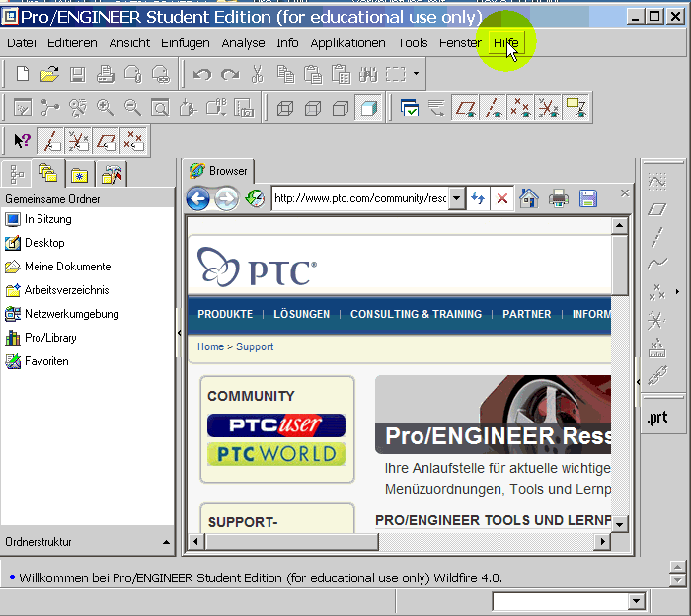This screenshot has width=691, height=616.
Task: Open the selection box dropdown arrow
Action: (416, 74)
